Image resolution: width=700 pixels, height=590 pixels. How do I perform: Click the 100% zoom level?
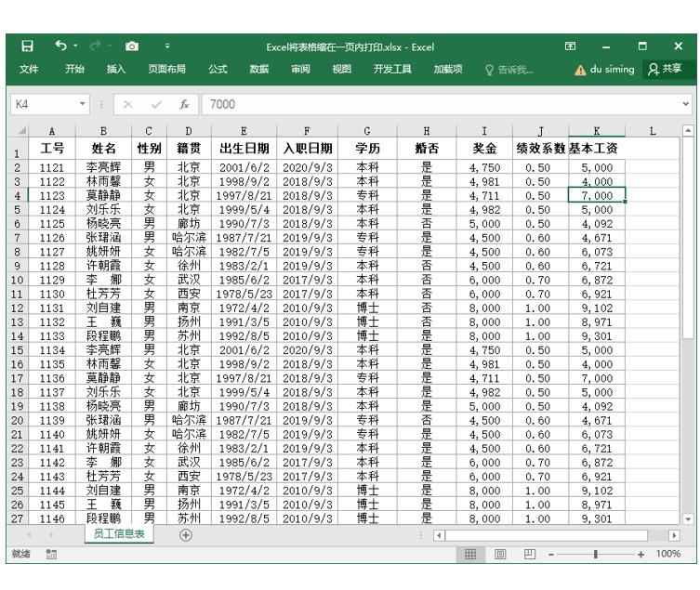(x=667, y=554)
